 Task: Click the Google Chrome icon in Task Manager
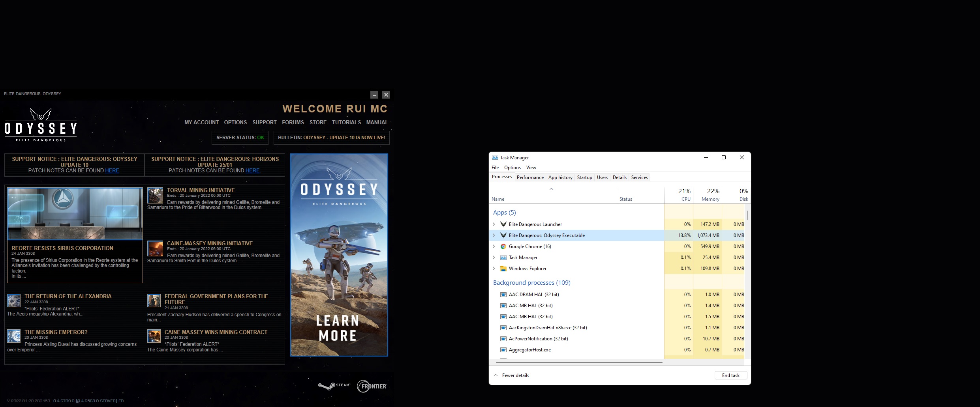[x=503, y=246]
